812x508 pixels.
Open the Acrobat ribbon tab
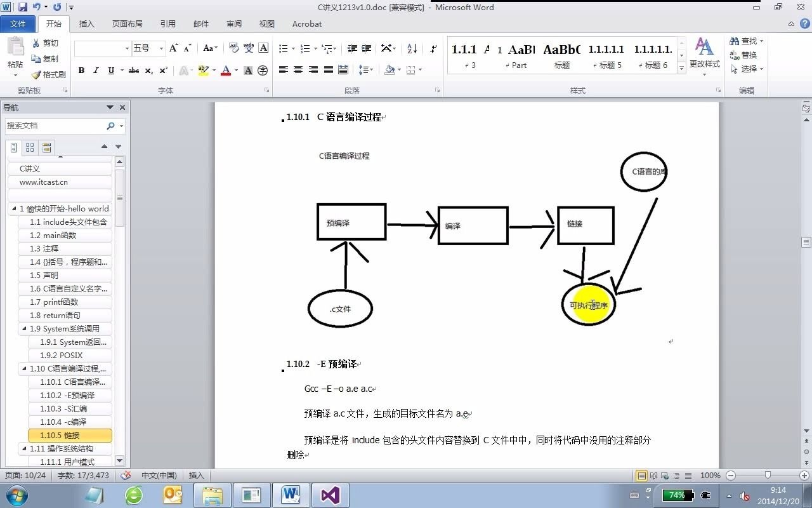306,23
